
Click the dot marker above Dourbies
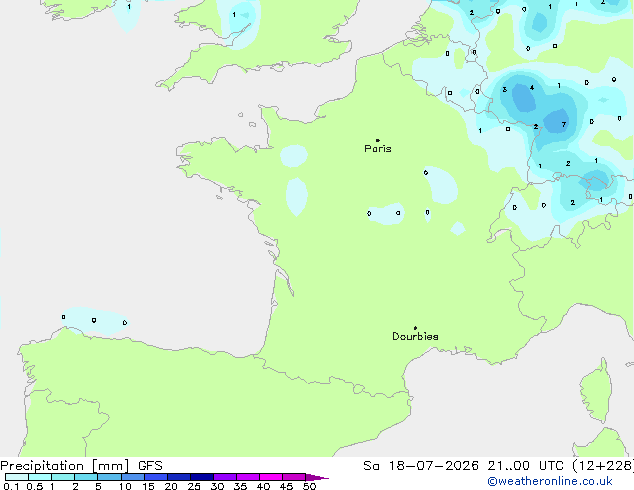coord(415,328)
